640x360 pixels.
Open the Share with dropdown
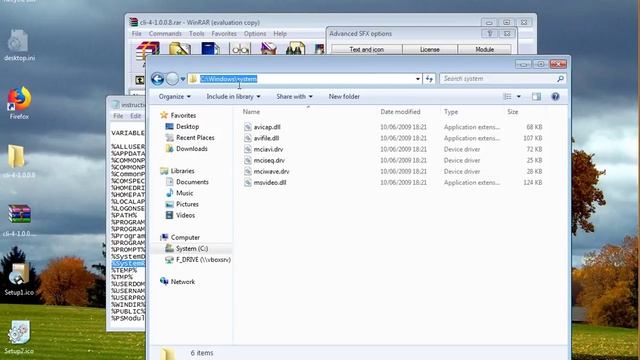click(x=294, y=97)
